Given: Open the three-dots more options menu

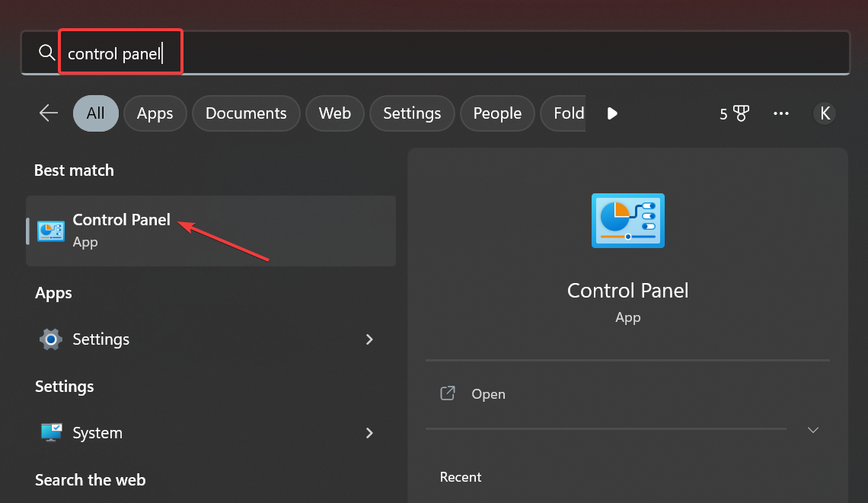Looking at the screenshot, I should tap(781, 113).
